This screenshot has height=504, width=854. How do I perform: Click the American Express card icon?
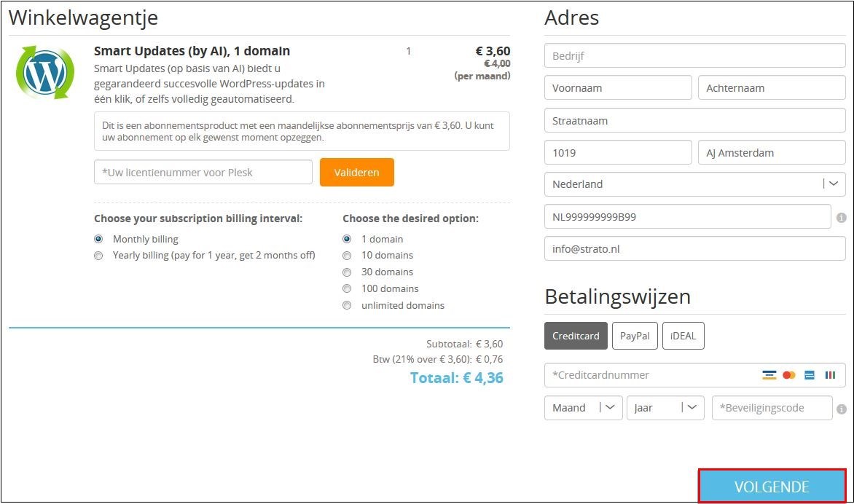809,374
